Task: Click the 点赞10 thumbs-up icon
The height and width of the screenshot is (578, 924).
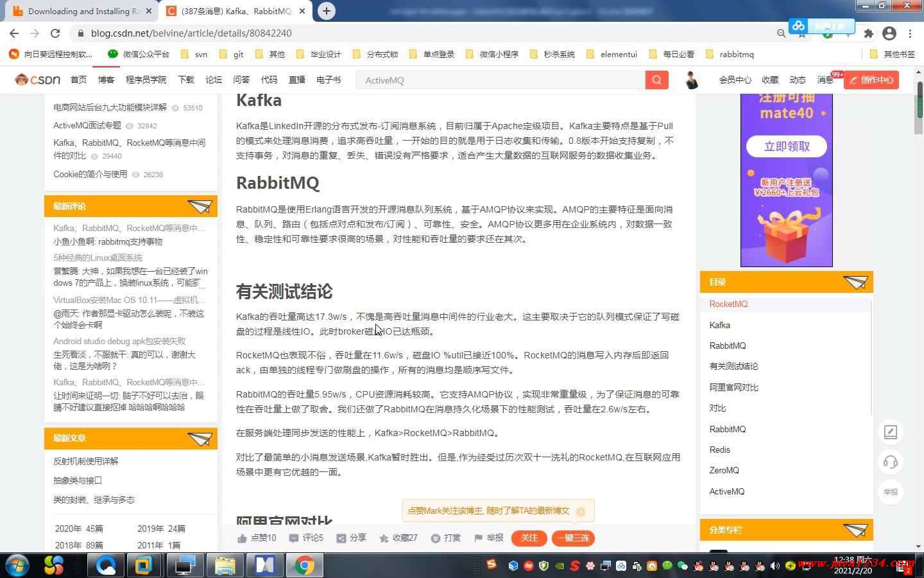Action: click(242, 538)
